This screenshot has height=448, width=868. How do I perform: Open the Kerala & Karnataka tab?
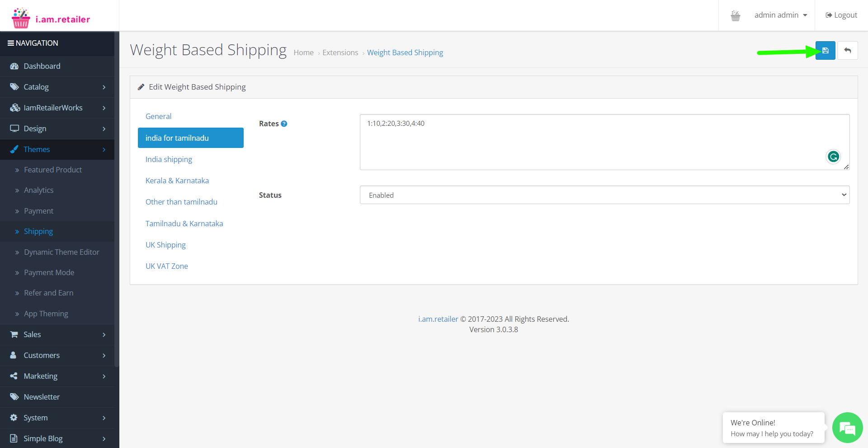(190, 181)
